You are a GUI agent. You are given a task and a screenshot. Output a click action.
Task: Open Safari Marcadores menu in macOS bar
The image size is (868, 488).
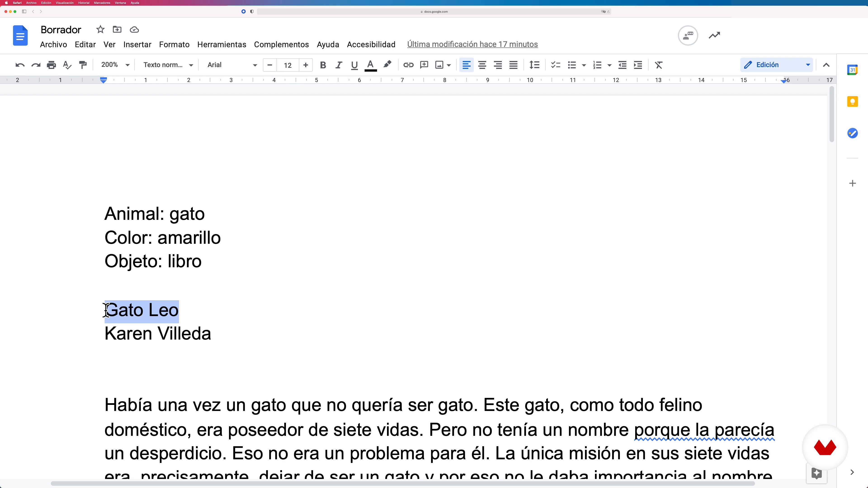102,3
